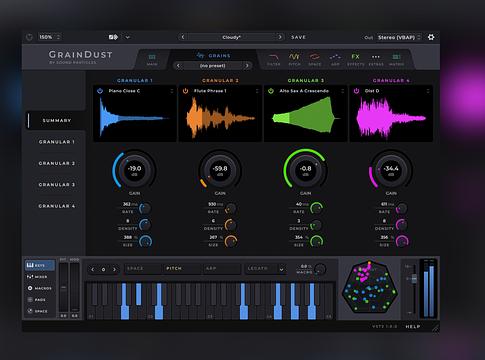485x360 pixels.
Task: Click the audio speaker icon in top bar
Action: 113,37
